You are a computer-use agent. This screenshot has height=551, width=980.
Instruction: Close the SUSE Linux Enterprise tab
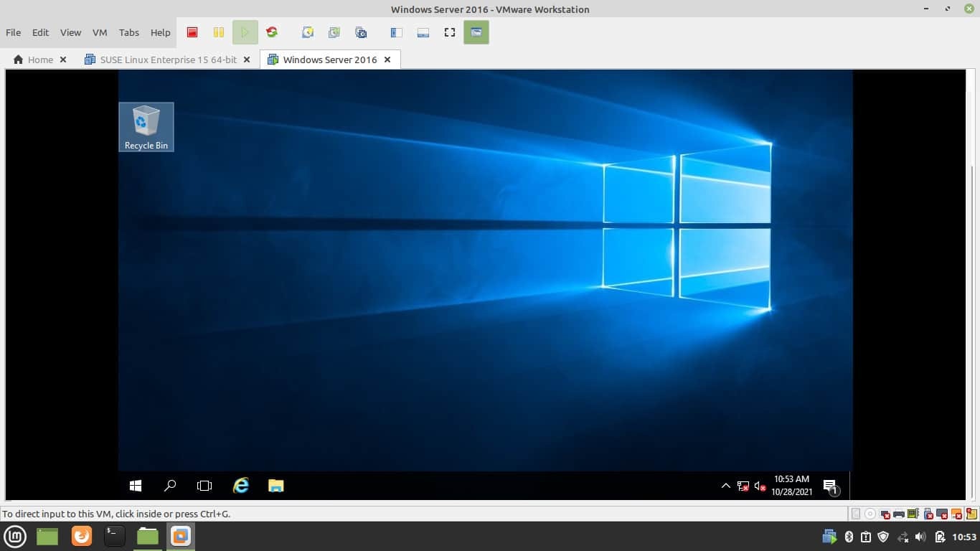point(247,60)
